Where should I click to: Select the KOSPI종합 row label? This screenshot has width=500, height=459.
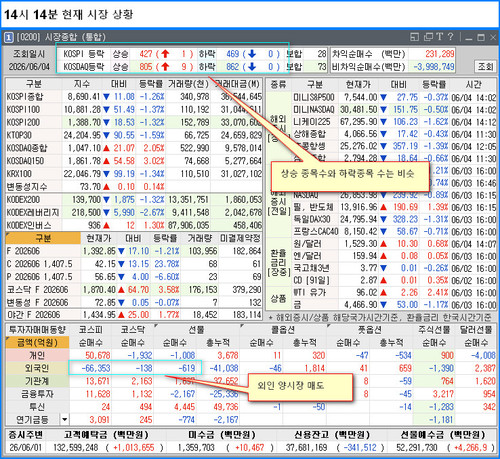point(25,97)
